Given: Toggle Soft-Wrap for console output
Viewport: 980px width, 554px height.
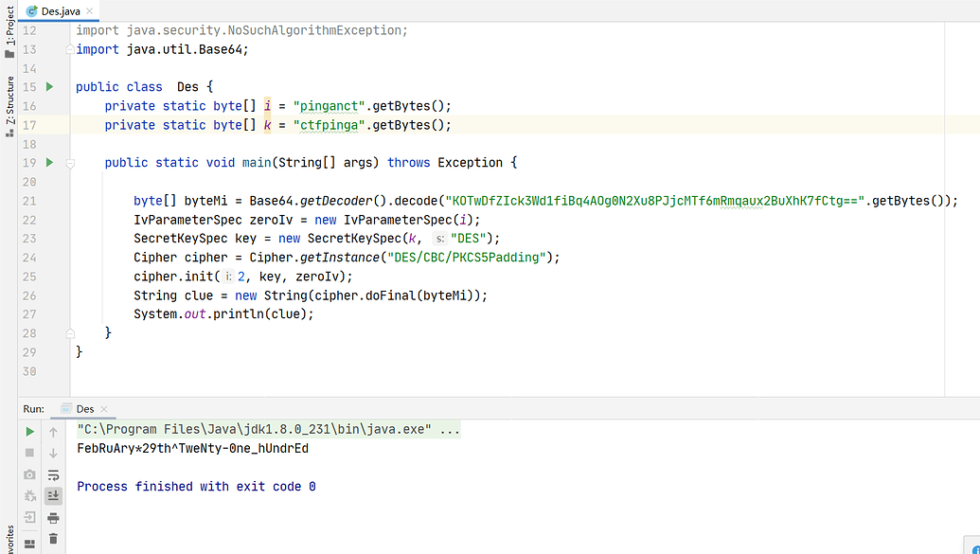Looking at the screenshot, I should [x=53, y=474].
